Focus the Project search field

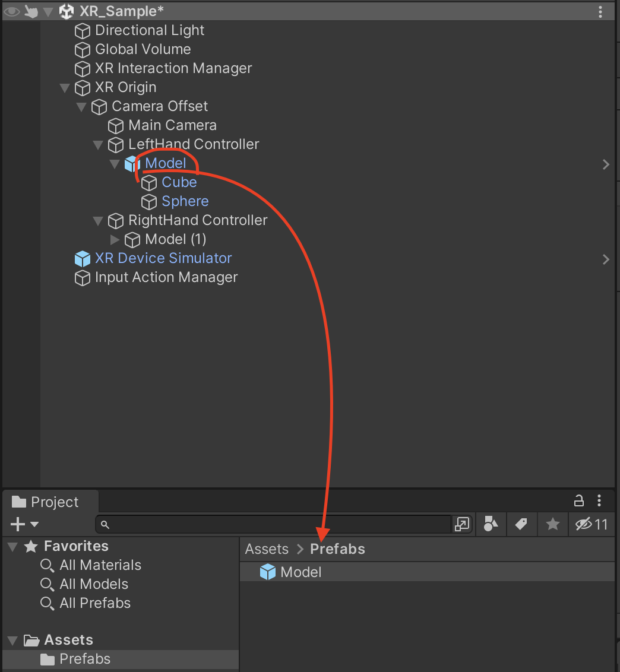[x=274, y=524]
